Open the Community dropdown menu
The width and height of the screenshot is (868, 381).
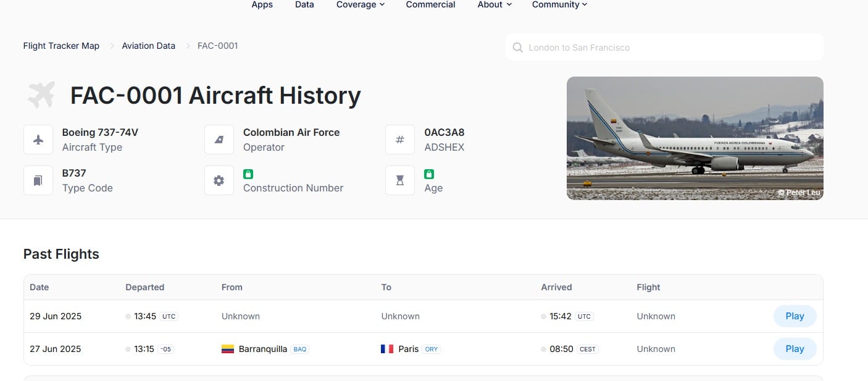pyautogui.click(x=559, y=5)
